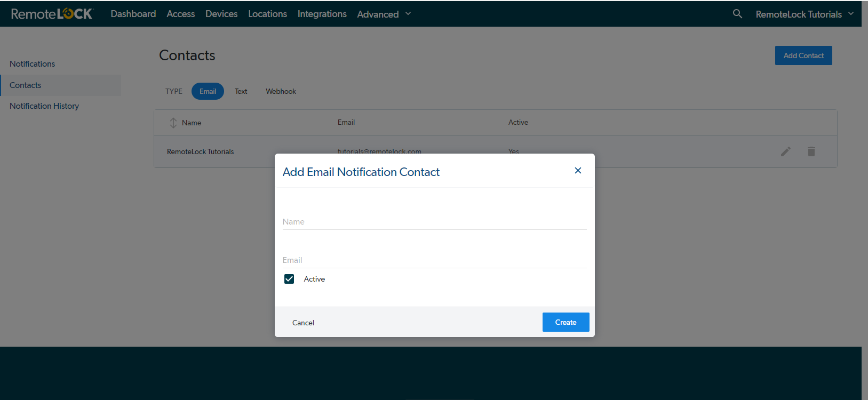The width and height of the screenshot is (868, 400).
Task: Sort contacts by Name arrow icon
Action: tap(173, 123)
